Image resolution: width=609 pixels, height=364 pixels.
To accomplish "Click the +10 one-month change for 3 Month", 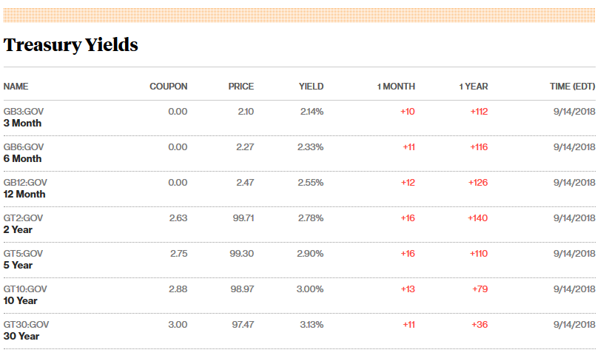I will (x=408, y=112).
